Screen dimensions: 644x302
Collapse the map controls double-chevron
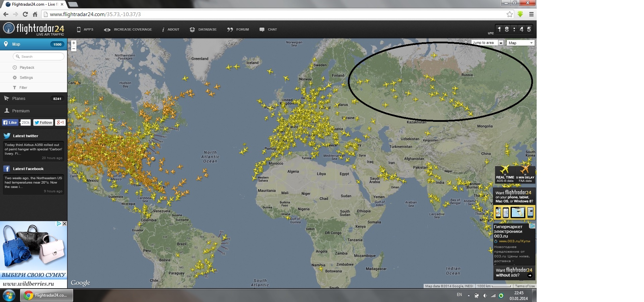[x=466, y=42]
